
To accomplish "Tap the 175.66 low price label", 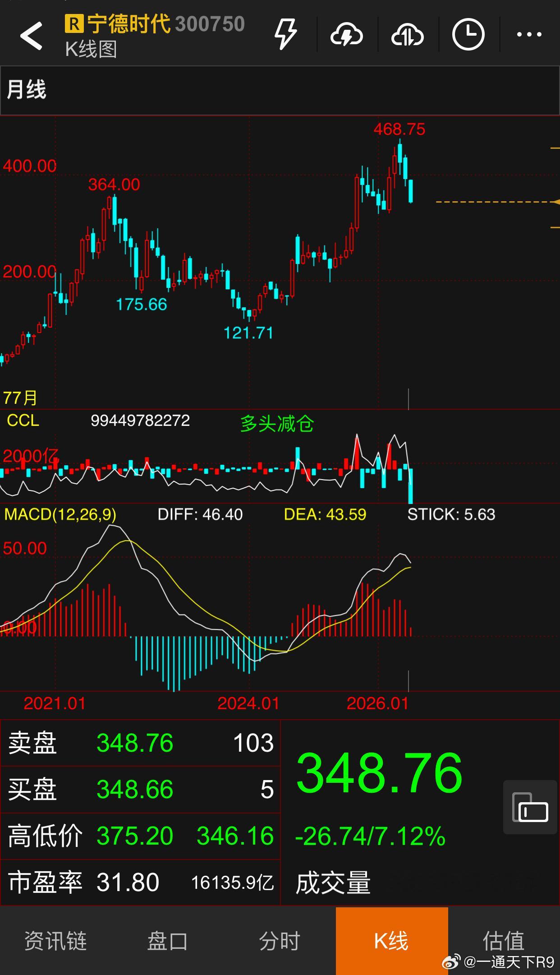I will point(142,305).
